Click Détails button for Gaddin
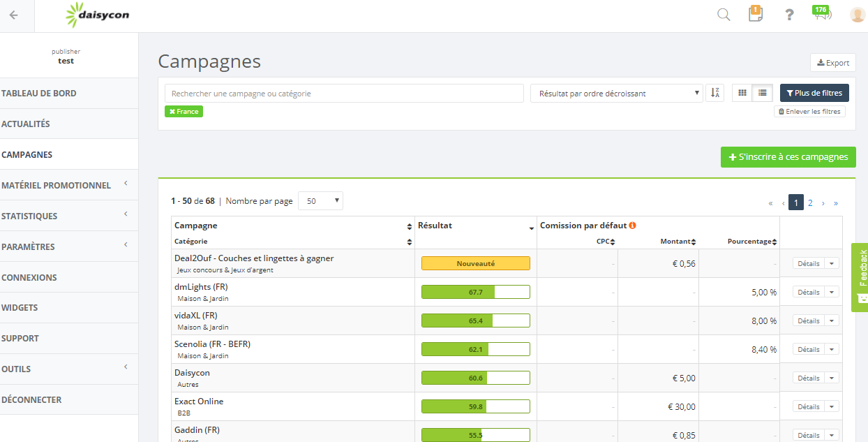The image size is (868, 442). [809, 435]
